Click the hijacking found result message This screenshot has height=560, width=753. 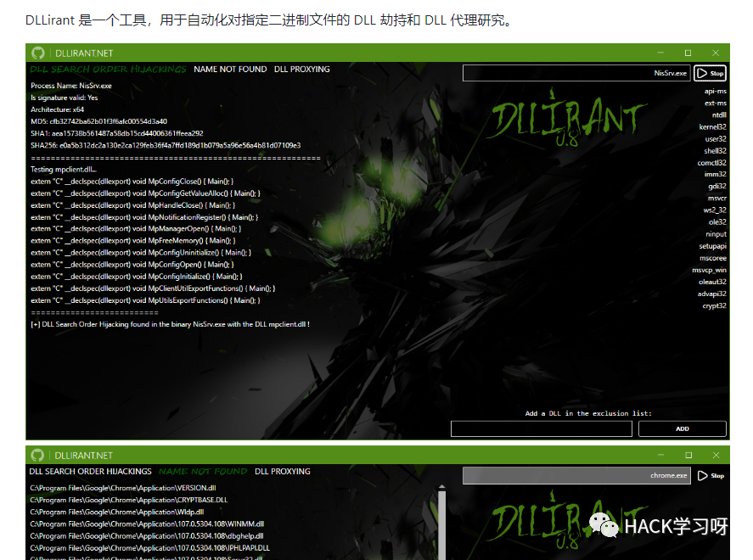[x=170, y=324]
